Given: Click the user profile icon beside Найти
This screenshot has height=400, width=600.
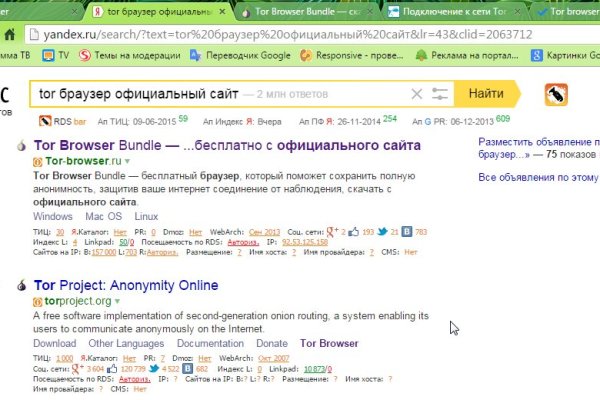Looking at the screenshot, I should tap(555, 95).
